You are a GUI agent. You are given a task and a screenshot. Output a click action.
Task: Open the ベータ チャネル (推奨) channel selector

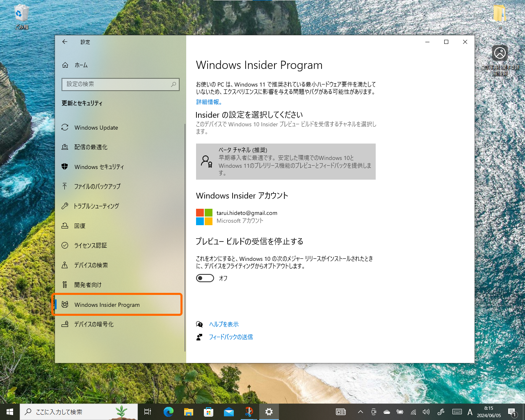click(286, 161)
